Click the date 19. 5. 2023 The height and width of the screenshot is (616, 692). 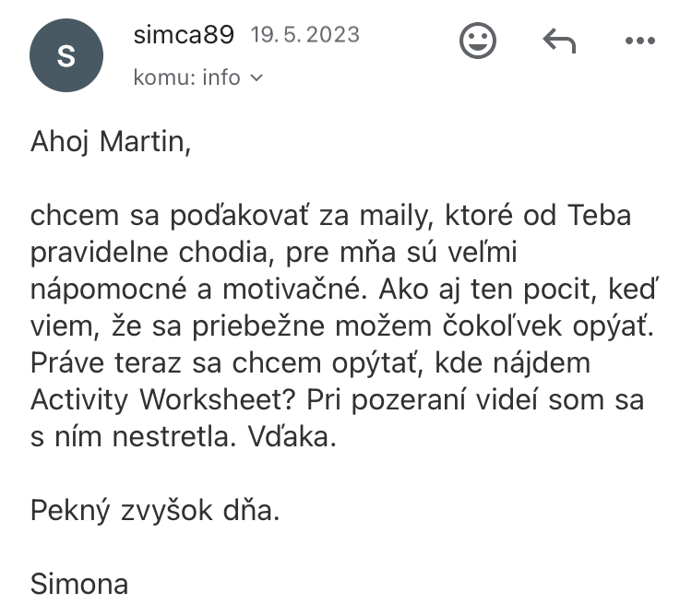[x=305, y=34]
